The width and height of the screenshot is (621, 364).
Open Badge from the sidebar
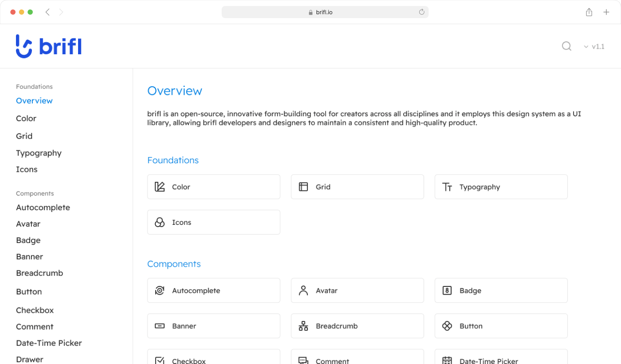point(28,240)
